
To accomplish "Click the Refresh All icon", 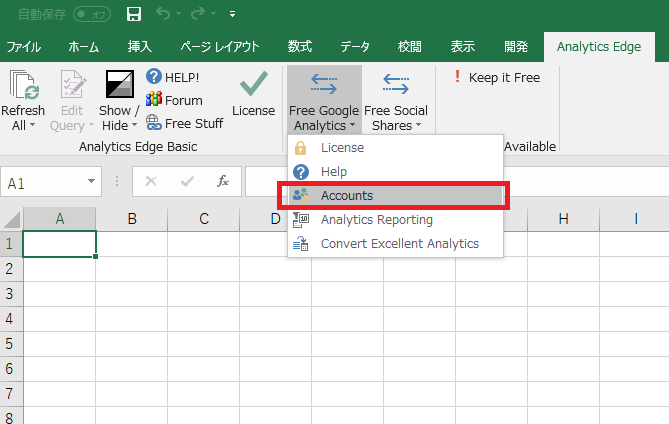I will [24, 84].
